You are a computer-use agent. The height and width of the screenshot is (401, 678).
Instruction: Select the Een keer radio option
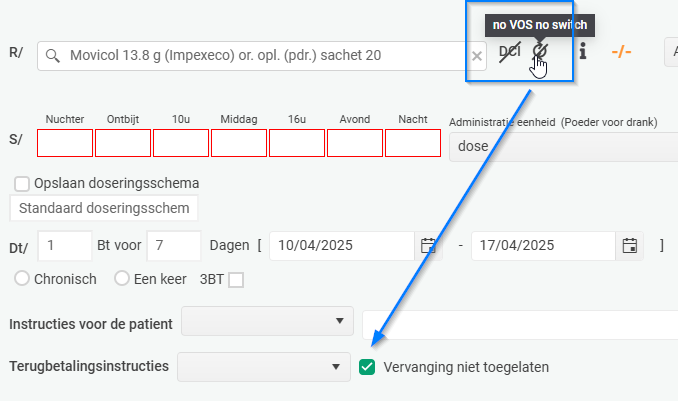122,278
